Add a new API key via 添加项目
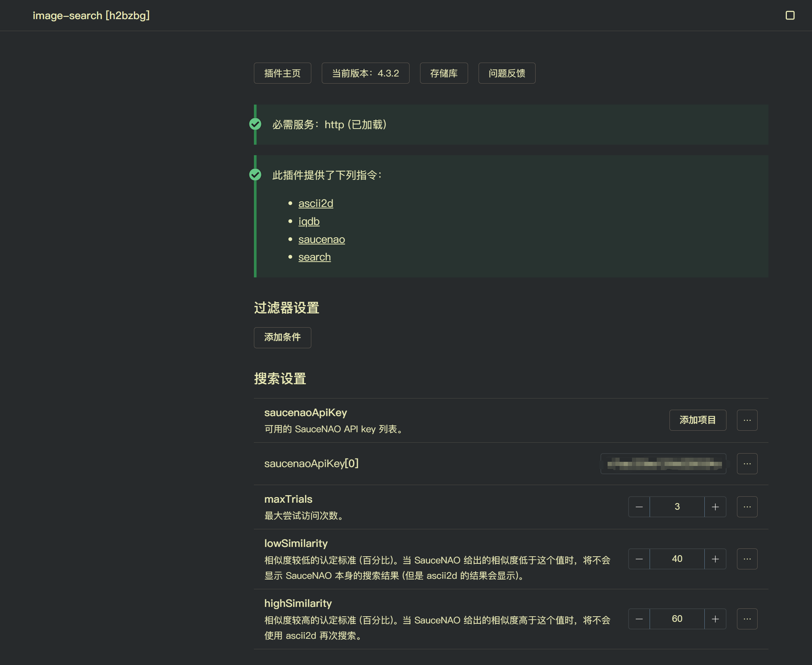Viewport: 812px width, 665px height. point(698,420)
